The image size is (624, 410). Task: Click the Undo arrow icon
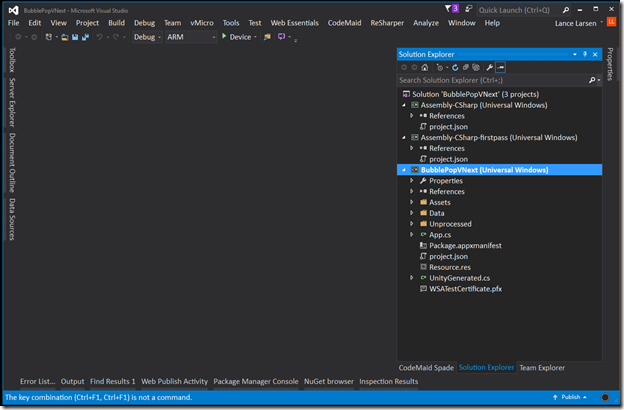tap(99, 37)
